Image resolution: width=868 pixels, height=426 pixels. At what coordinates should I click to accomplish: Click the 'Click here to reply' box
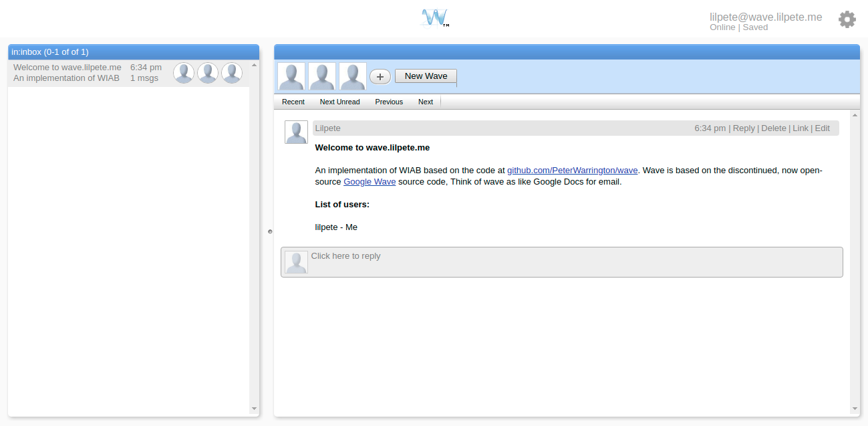[561, 262]
